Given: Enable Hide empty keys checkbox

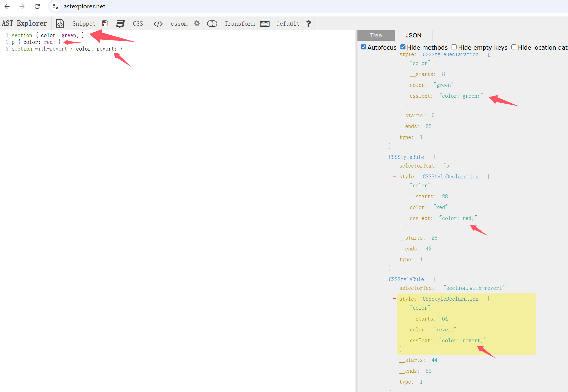Looking at the screenshot, I should 454,47.
